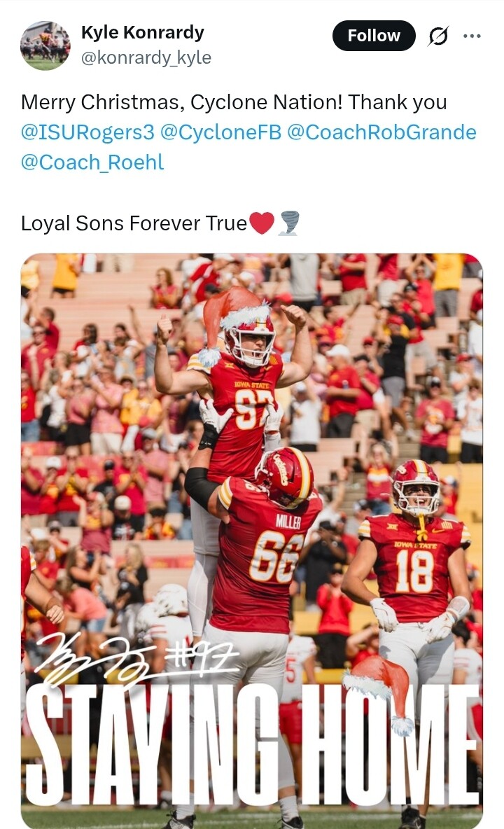Go to the @Coach_Roehl mention
This screenshot has height=829, width=504.
click(92, 162)
